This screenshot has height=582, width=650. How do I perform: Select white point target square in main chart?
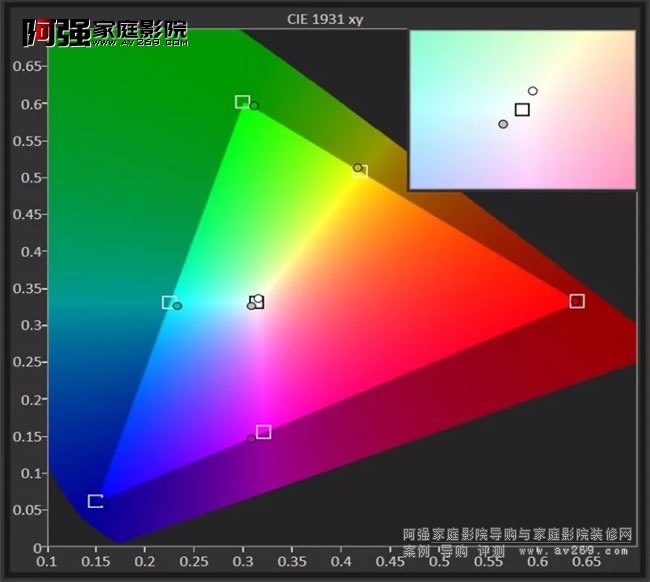pos(257,302)
